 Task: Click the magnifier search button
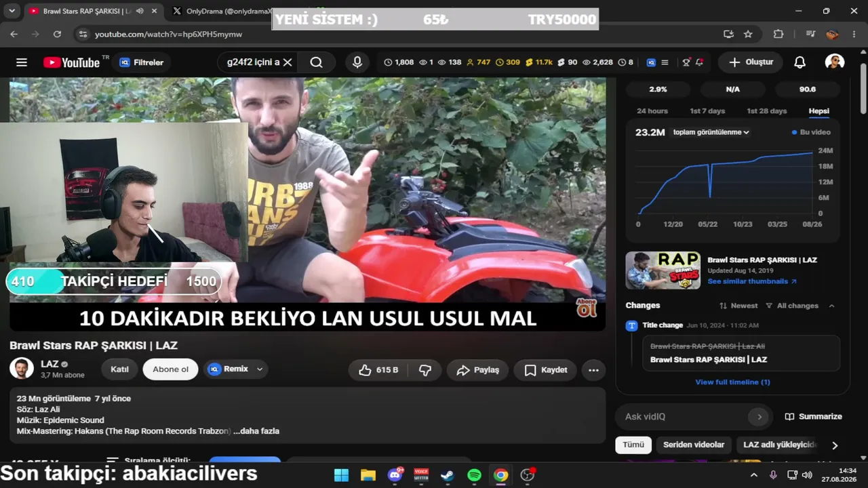point(316,62)
